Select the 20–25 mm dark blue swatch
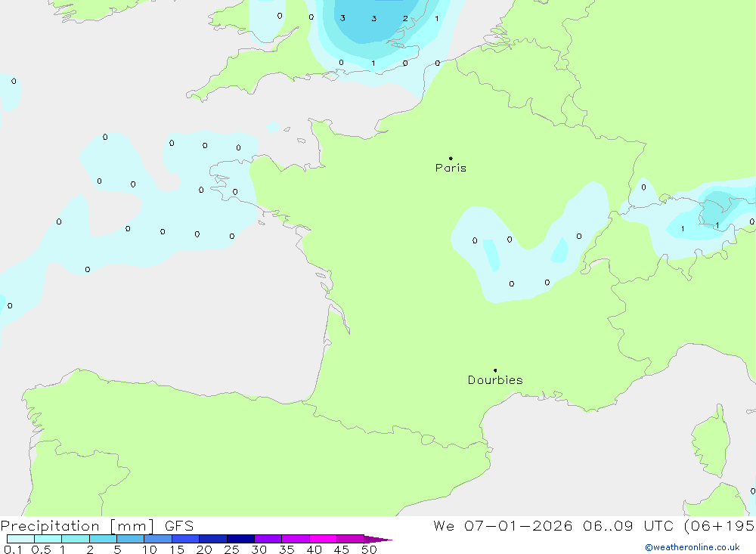This screenshot has height=554, width=756. [x=213, y=539]
